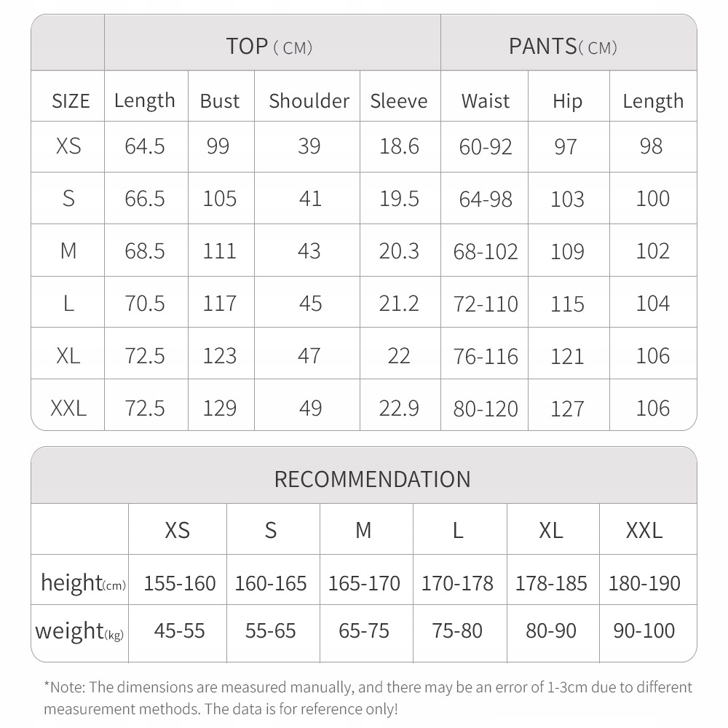Click the RECOMMENDATION table title
728x728 pixels.
click(x=372, y=479)
